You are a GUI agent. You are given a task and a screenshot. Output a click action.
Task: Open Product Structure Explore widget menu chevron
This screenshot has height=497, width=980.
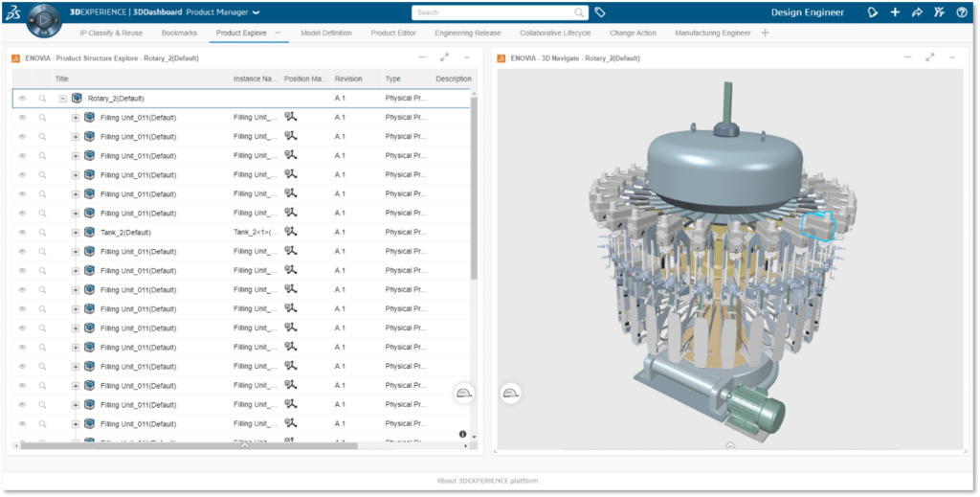[x=467, y=57]
